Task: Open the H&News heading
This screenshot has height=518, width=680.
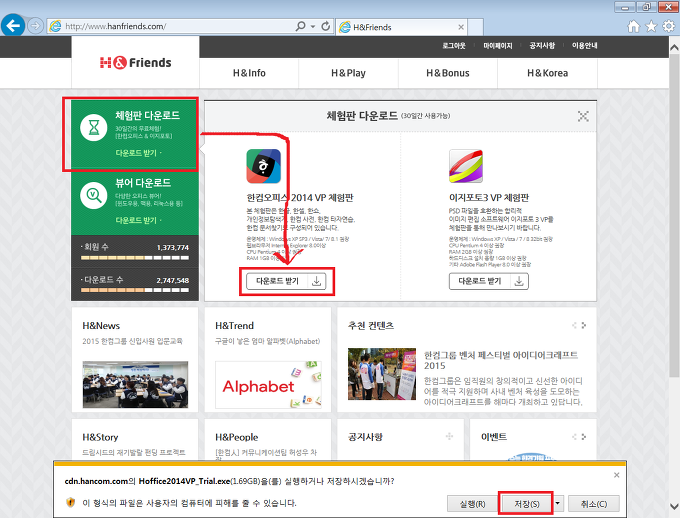Action: point(101,326)
